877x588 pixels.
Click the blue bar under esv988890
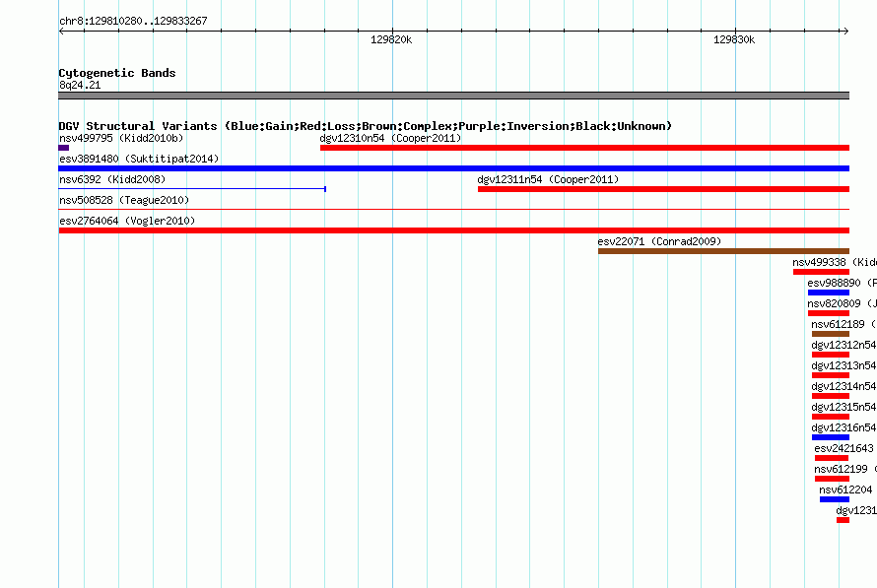coord(829,293)
